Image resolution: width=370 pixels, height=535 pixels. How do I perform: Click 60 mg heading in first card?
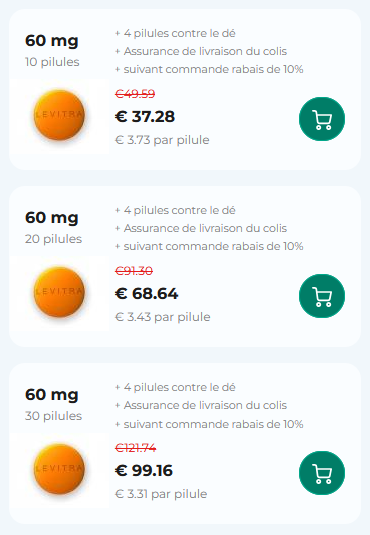pos(52,41)
